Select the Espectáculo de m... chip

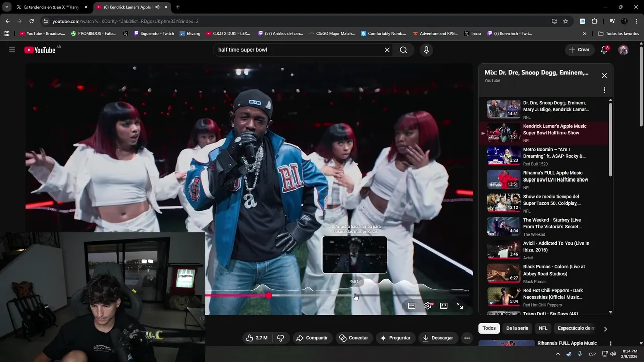pos(576,328)
